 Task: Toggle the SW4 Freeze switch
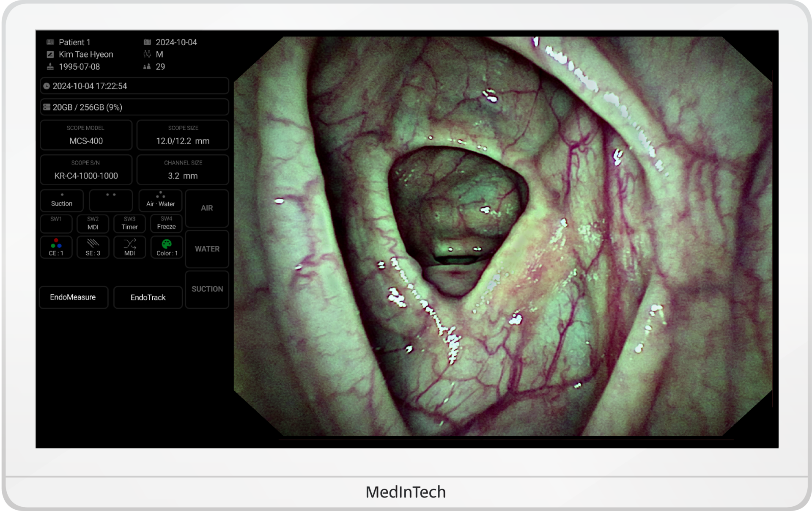[x=166, y=223]
